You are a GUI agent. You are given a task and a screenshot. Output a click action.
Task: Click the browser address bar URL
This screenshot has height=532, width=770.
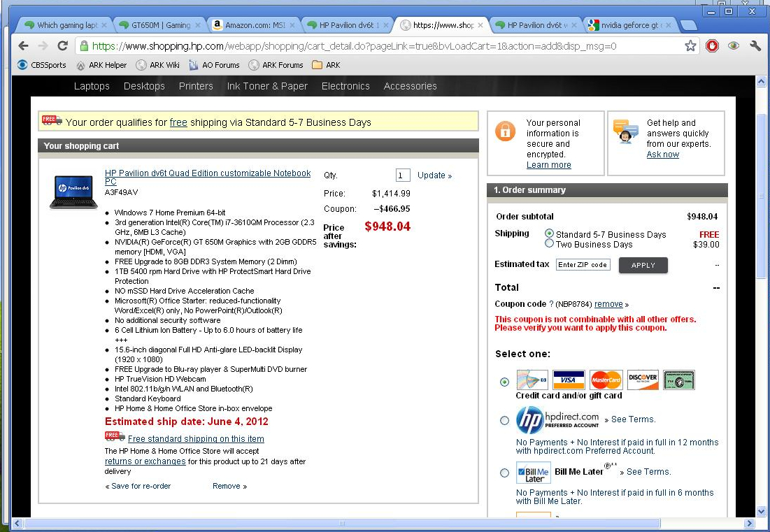click(354, 46)
